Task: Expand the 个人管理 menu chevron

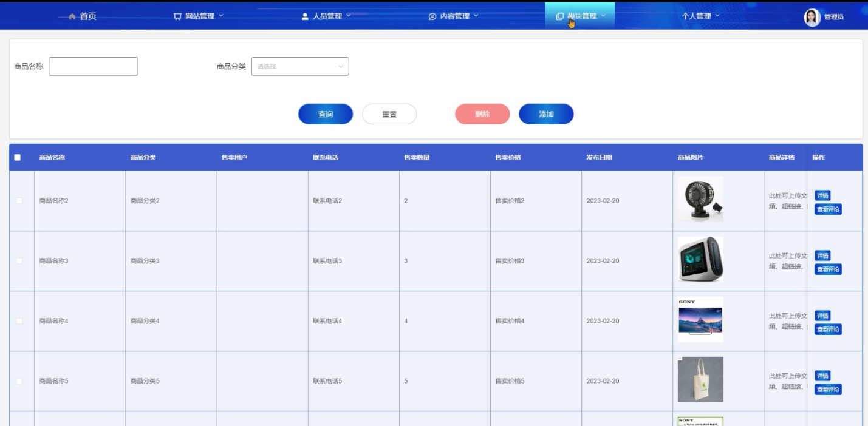Action: click(x=717, y=16)
